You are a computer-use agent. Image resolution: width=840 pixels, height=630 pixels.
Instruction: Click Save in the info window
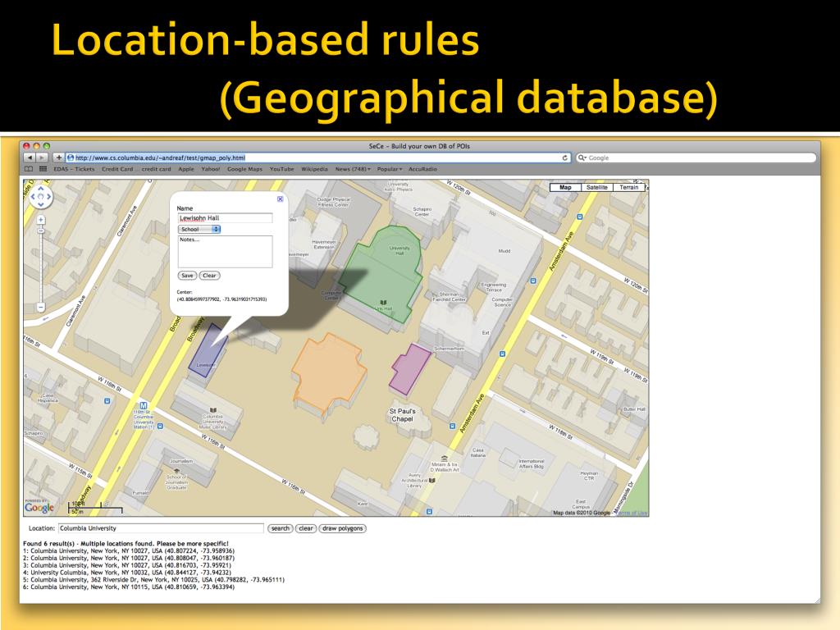point(187,276)
